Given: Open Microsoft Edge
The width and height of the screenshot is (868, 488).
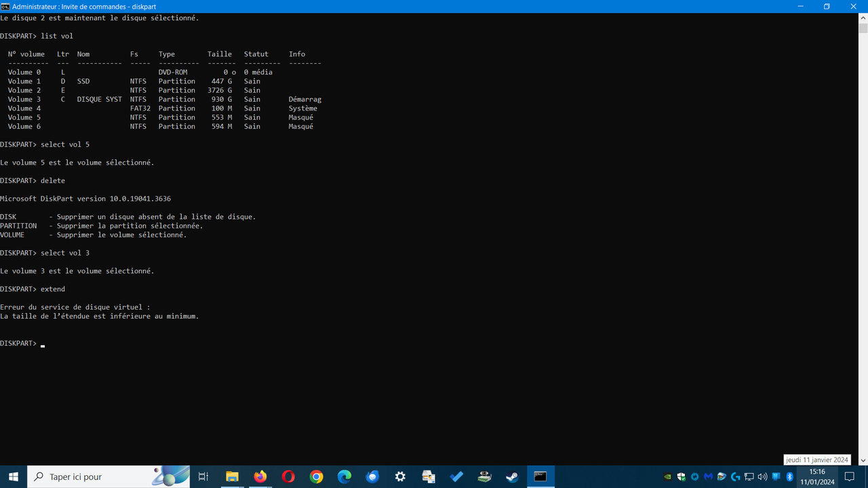Looking at the screenshot, I should click(344, 476).
